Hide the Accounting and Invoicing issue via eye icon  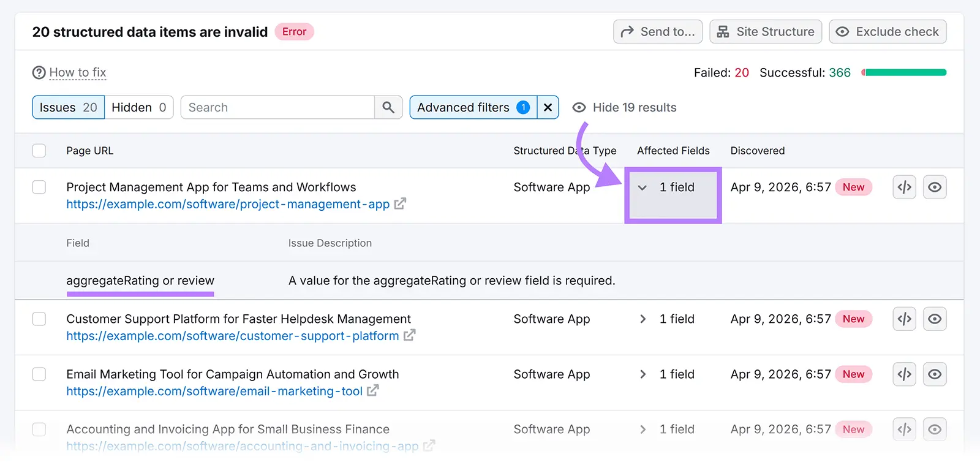click(935, 429)
